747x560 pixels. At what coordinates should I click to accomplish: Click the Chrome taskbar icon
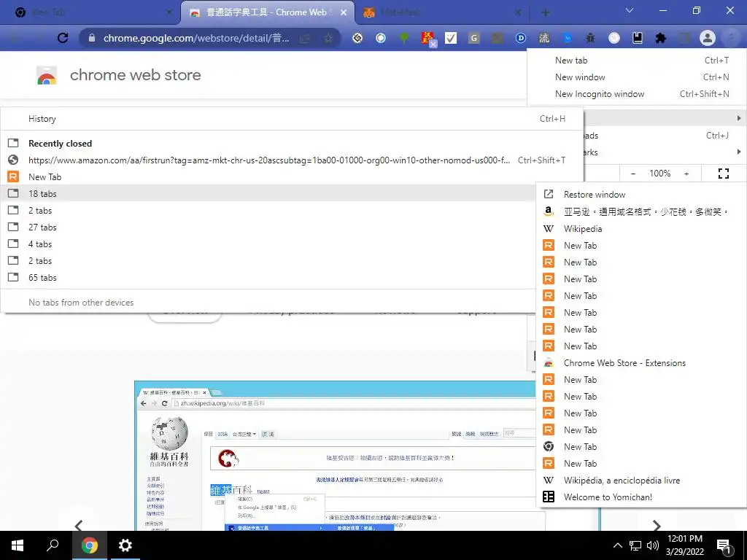tap(89, 545)
